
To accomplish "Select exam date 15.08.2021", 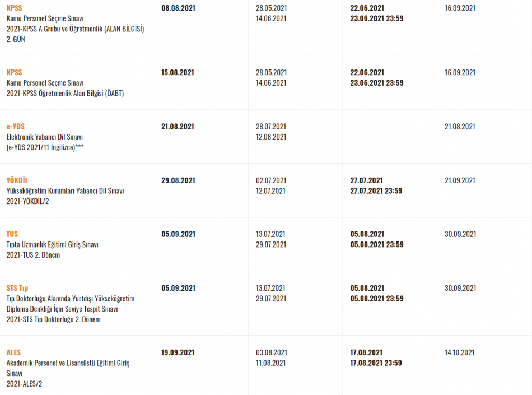I will [x=178, y=73].
